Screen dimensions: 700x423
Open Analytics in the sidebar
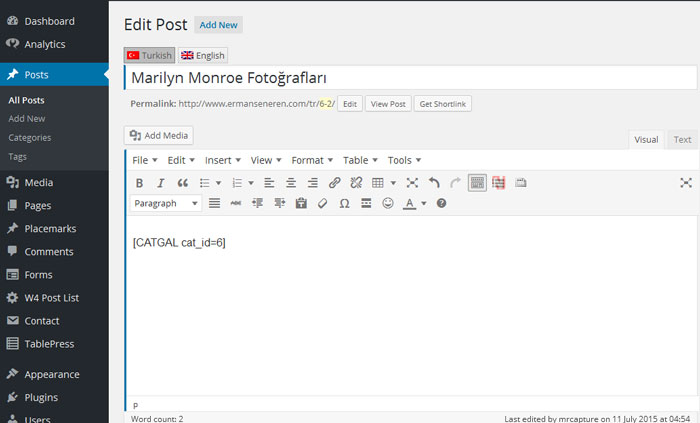tap(45, 44)
